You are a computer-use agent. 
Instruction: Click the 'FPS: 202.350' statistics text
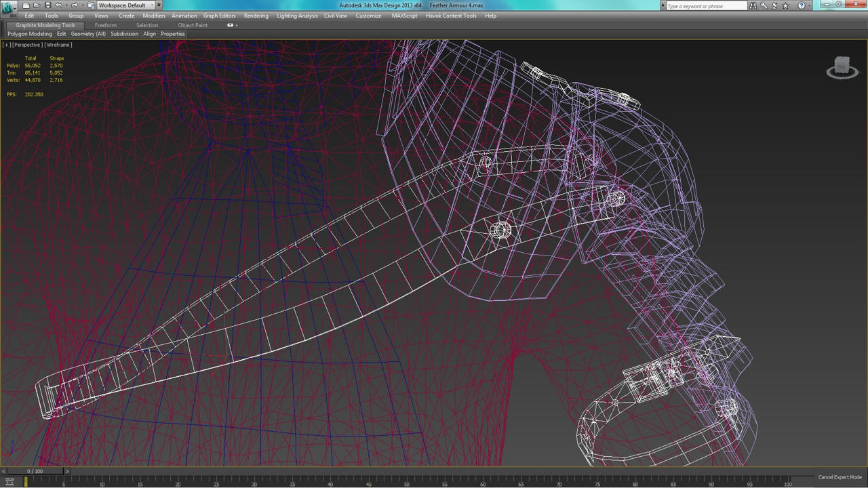[x=25, y=94]
